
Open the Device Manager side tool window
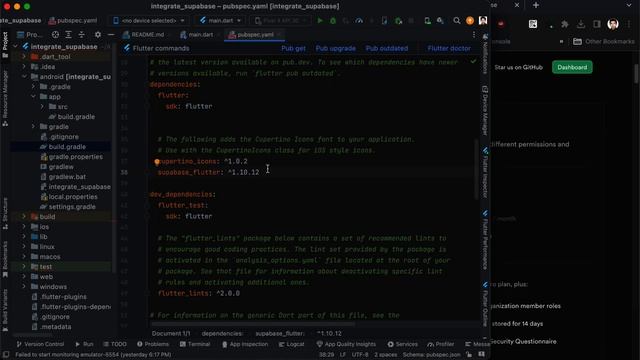point(485,110)
